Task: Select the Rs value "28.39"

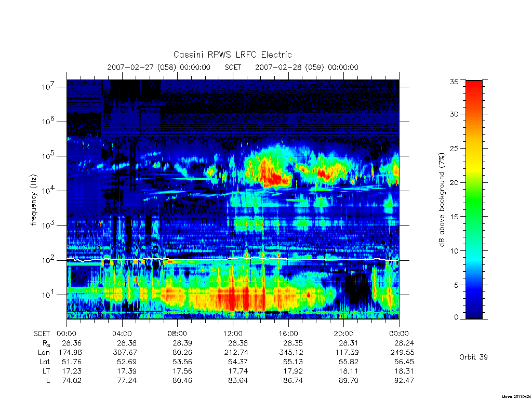Action: (182, 343)
